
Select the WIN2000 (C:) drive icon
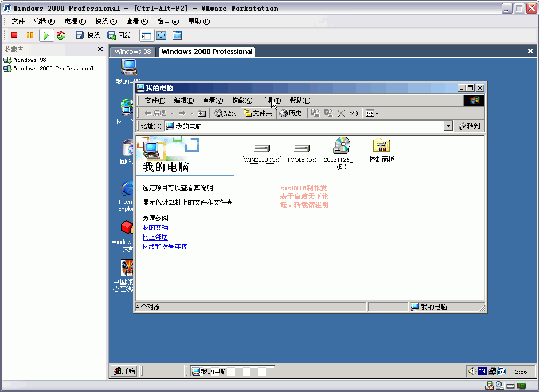coord(262,154)
